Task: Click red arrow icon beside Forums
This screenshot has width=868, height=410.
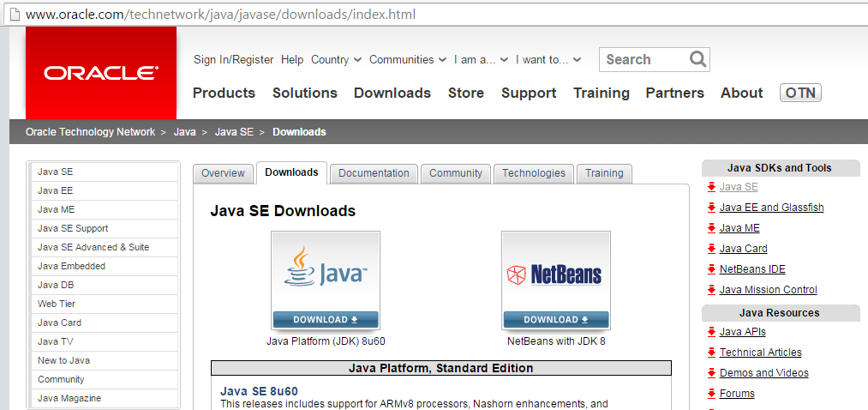Action: 711,394
